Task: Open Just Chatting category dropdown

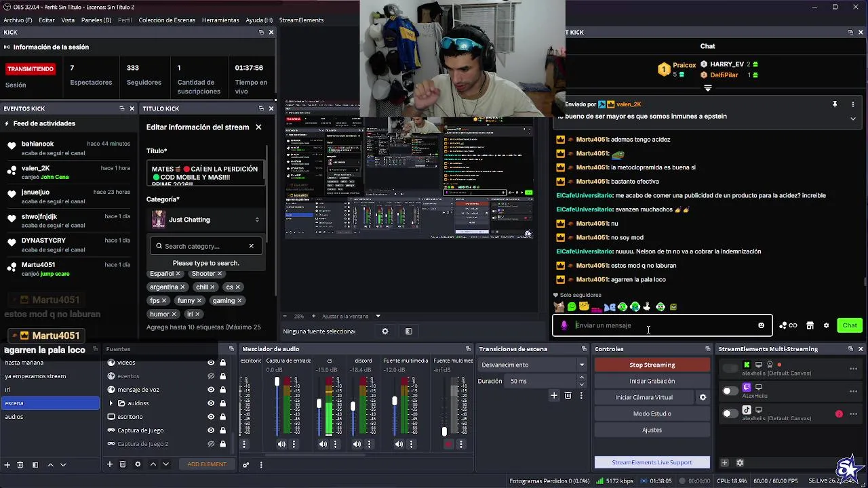Action: coord(205,220)
